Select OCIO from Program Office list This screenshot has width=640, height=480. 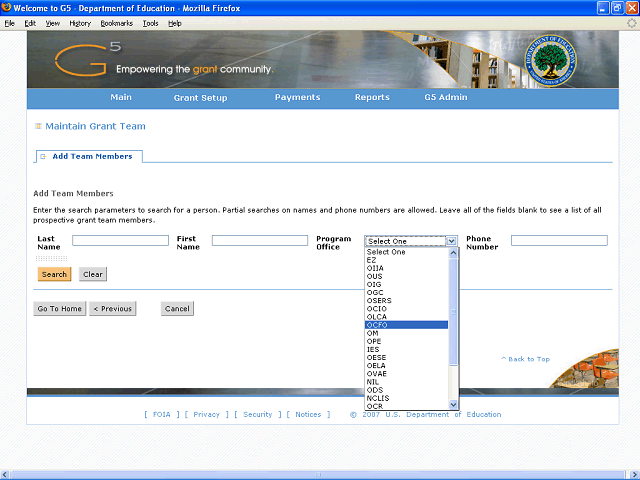click(407, 309)
